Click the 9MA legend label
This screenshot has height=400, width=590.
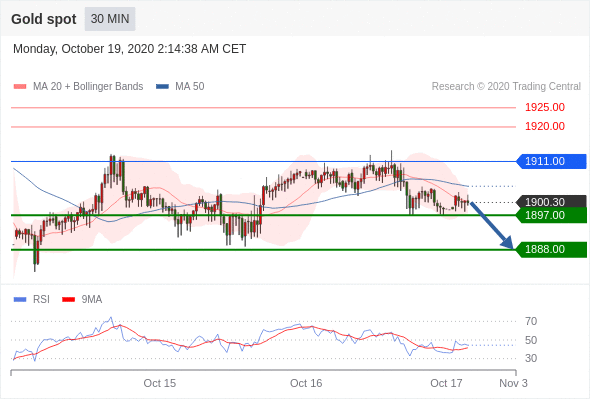92,300
